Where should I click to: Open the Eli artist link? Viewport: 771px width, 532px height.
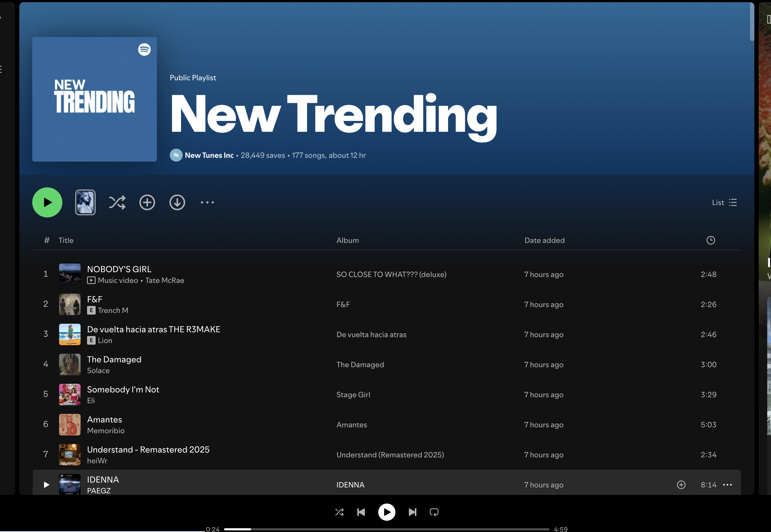91,400
